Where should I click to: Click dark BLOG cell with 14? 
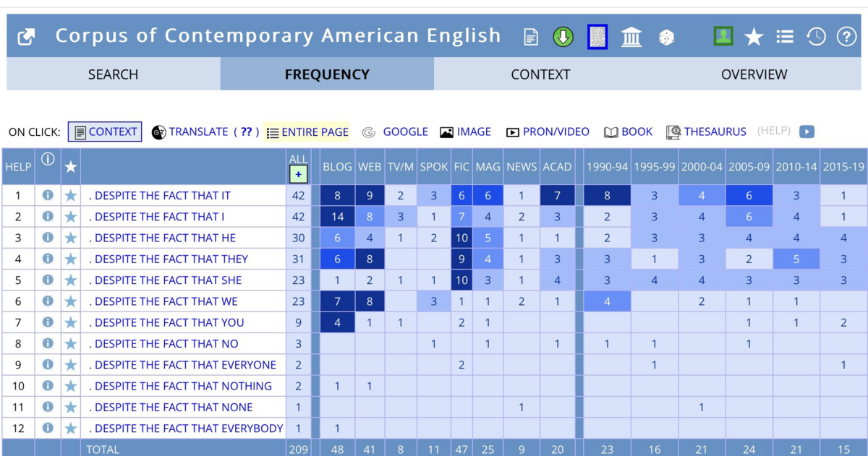tap(337, 217)
